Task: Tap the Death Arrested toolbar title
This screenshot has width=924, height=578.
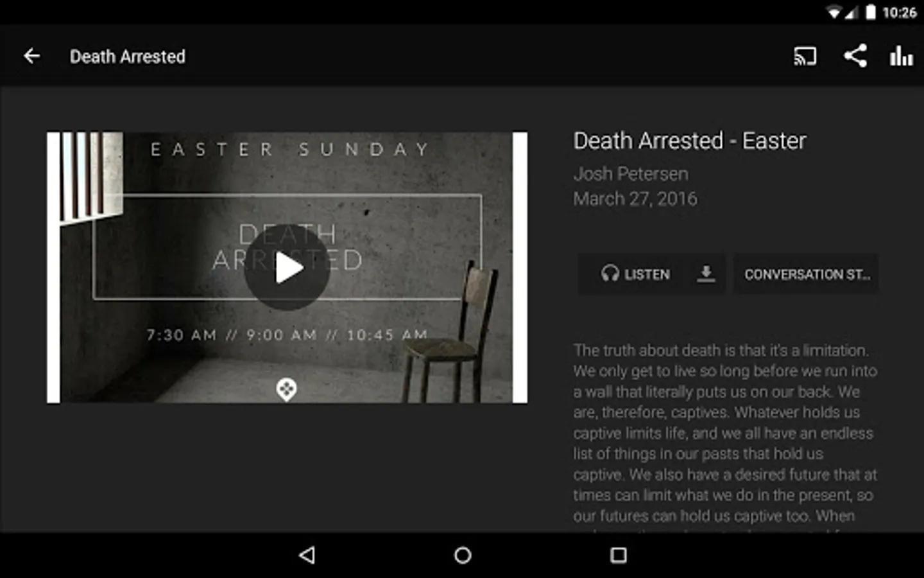Action: tap(128, 57)
